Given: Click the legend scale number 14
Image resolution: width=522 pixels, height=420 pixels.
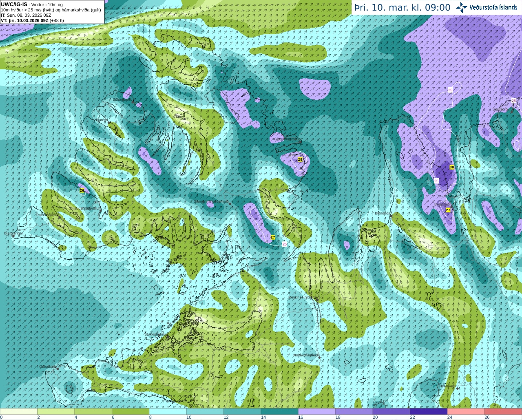Looking at the screenshot, I should pos(263,417).
